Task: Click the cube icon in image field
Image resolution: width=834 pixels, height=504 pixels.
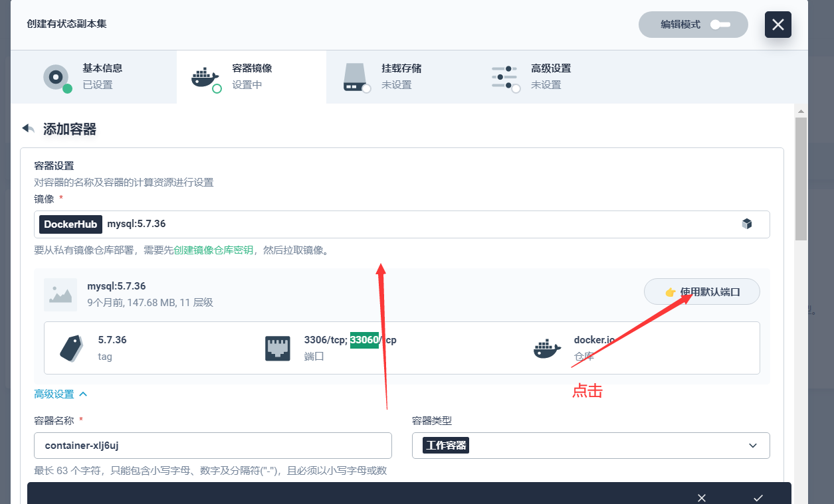Action: point(746,224)
